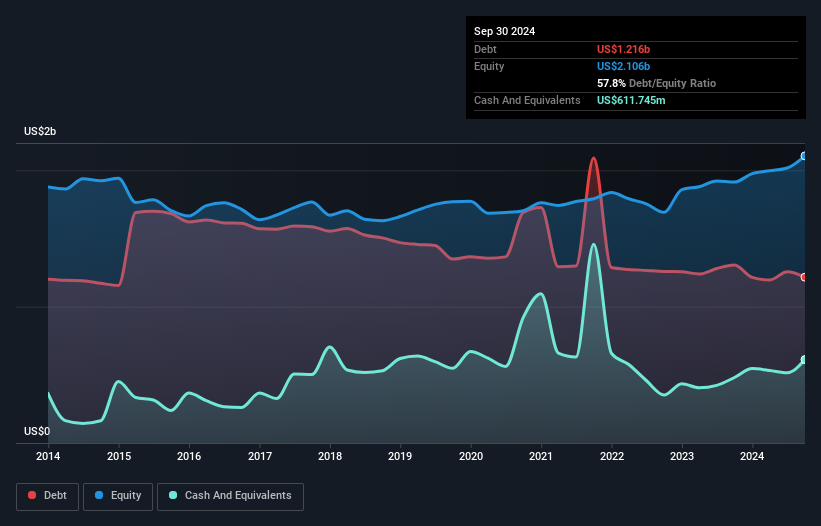Click the 2021 x-axis label
This screenshot has height=526, width=821.
541,456
